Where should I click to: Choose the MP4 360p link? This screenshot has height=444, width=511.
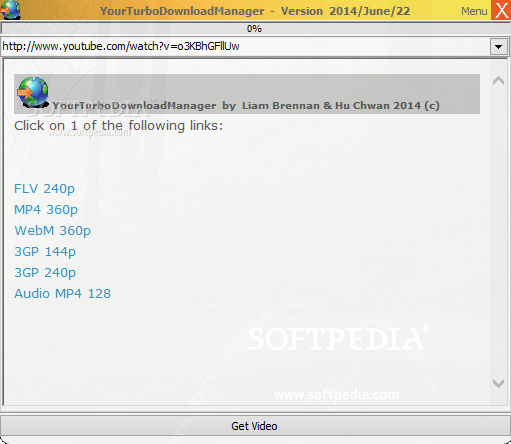(x=46, y=210)
